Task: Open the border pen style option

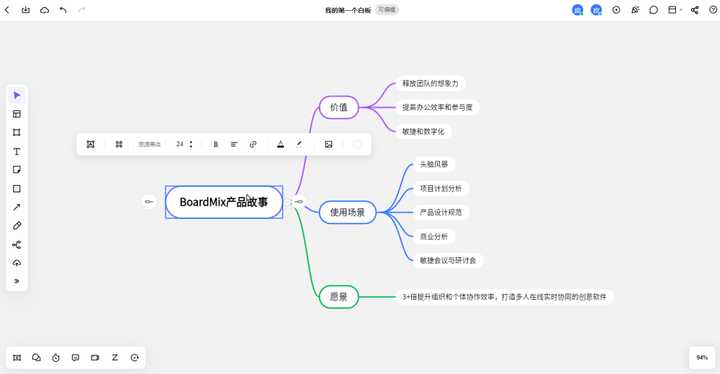Action: pyautogui.click(x=299, y=144)
